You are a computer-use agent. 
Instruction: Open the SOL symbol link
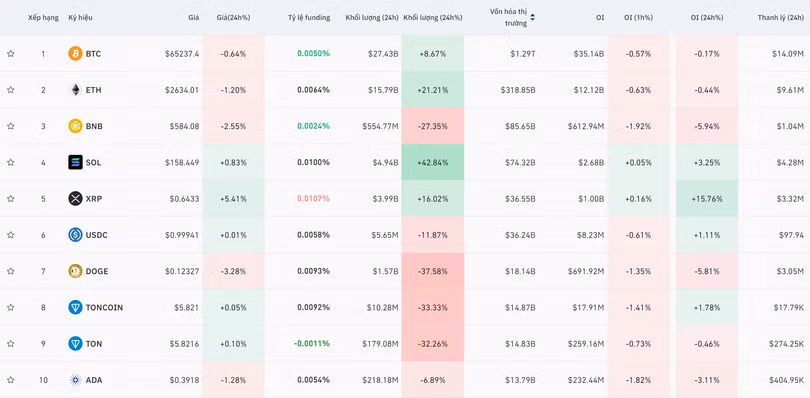pyautogui.click(x=94, y=162)
